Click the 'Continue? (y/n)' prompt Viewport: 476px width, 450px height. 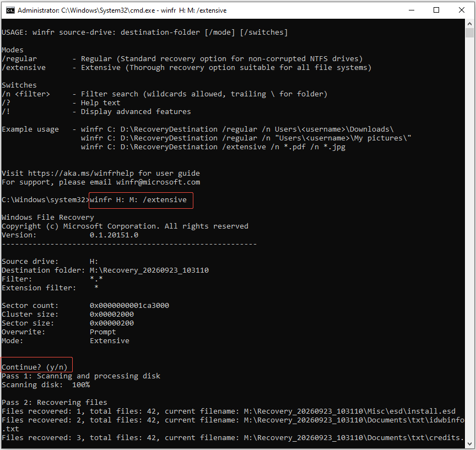35,367
